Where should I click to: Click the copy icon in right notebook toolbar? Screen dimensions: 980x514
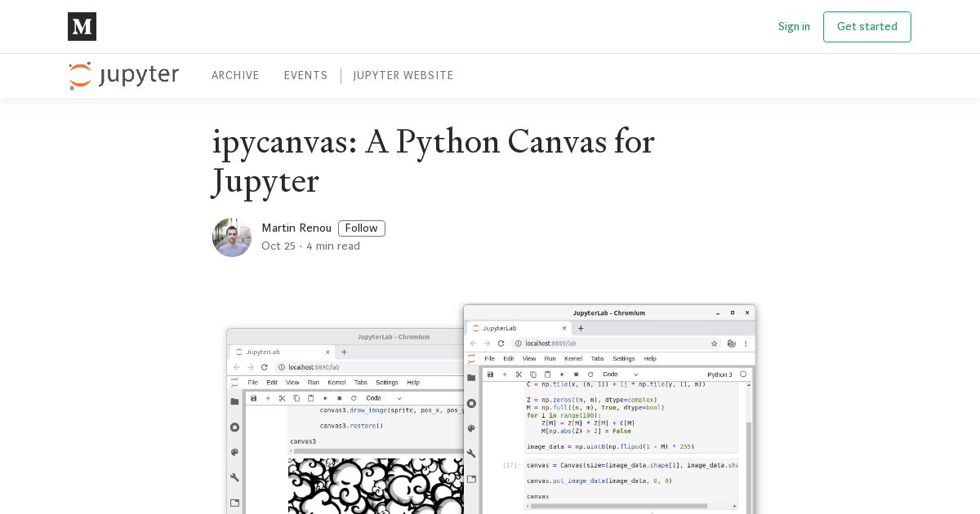(533, 374)
